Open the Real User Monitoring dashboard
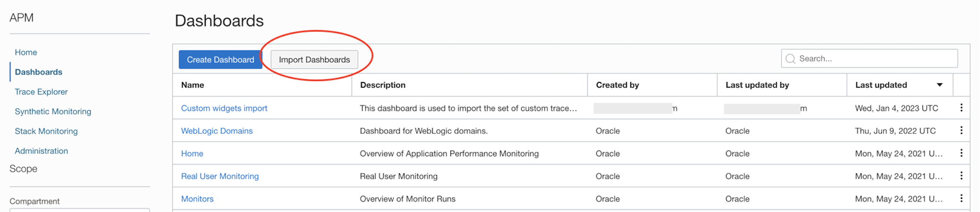This screenshot has width=980, height=212. [x=220, y=176]
